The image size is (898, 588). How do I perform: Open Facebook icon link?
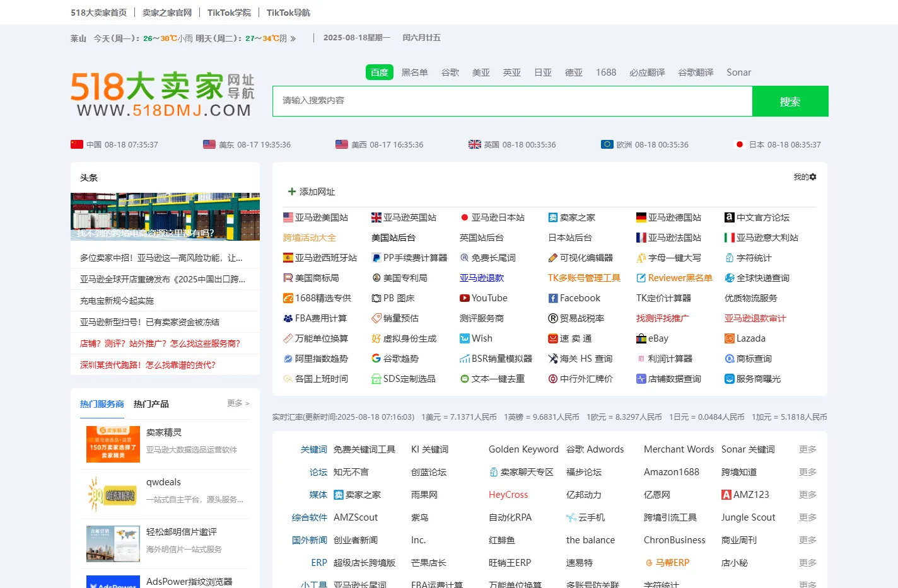click(x=574, y=298)
